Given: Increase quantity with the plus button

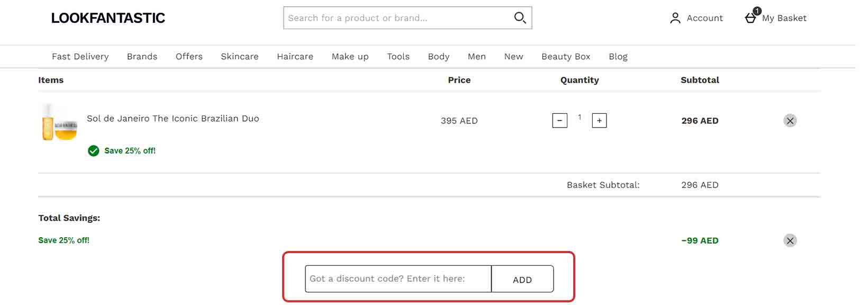Looking at the screenshot, I should click(x=599, y=121).
